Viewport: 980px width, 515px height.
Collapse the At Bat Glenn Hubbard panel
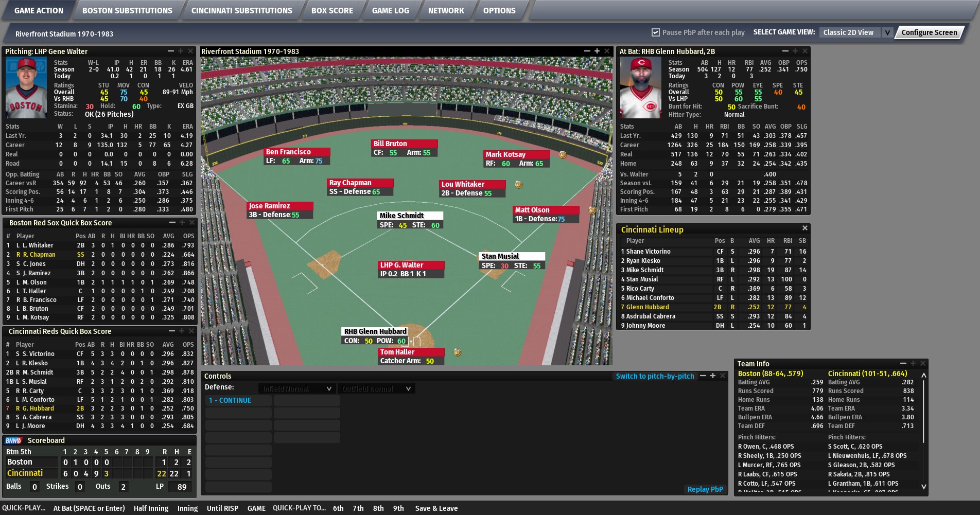pos(785,51)
